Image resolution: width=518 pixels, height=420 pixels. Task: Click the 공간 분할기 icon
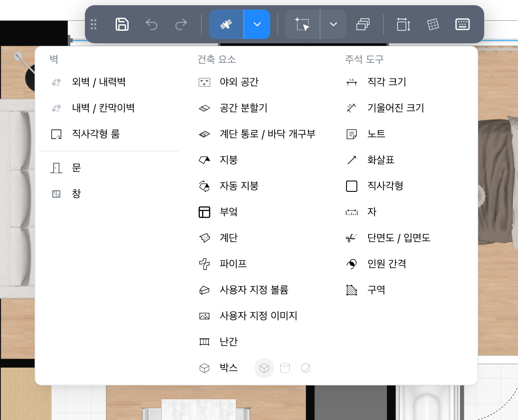click(x=204, y=108)
